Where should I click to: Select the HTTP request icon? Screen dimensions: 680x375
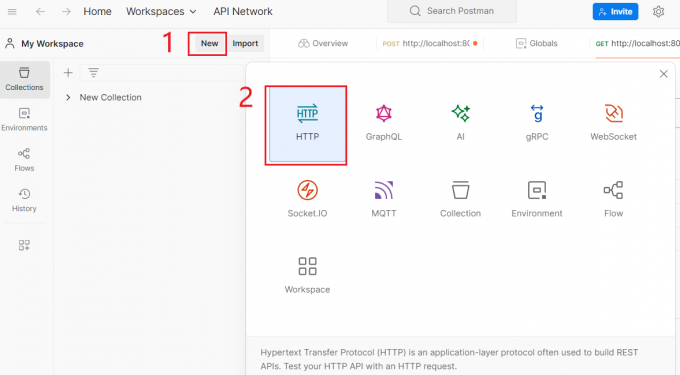(x=307, y=113)
